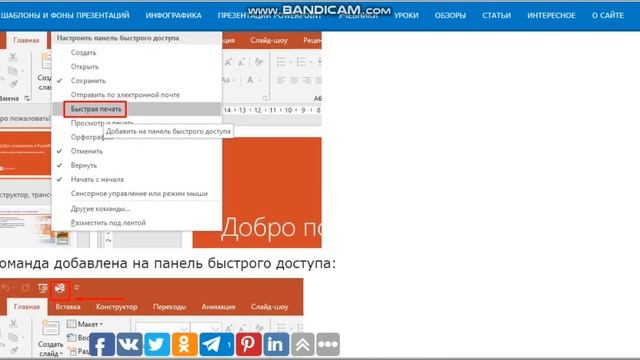Share the page on Odnoklassniki
Image resolution: width=640 pixels, height=360 pixels.
pos(184,344)
